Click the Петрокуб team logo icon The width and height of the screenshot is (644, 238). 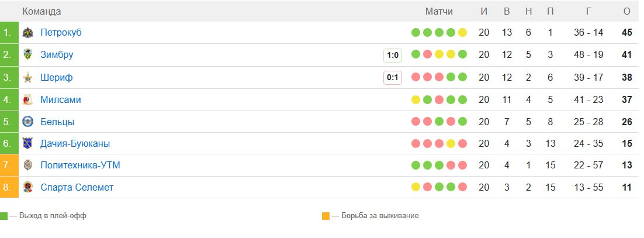pos(27,33)
